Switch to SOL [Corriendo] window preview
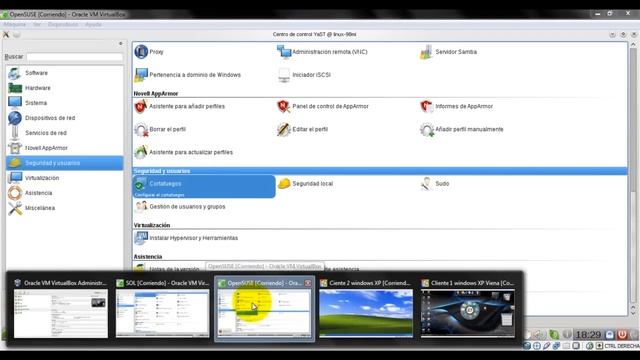Screen dimensions: 640x360 pos(162,309)
